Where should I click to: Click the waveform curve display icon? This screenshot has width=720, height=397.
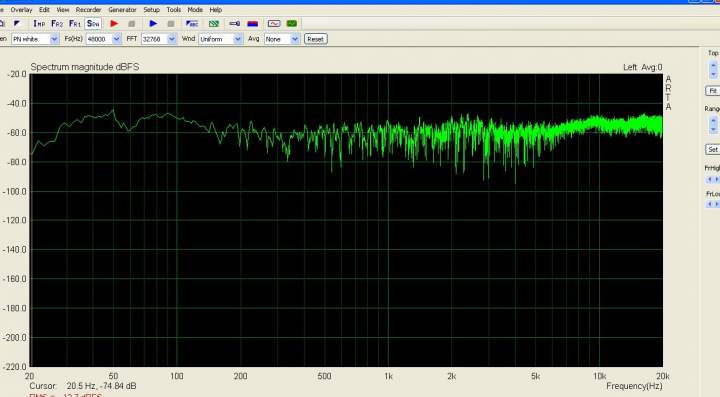274,23
